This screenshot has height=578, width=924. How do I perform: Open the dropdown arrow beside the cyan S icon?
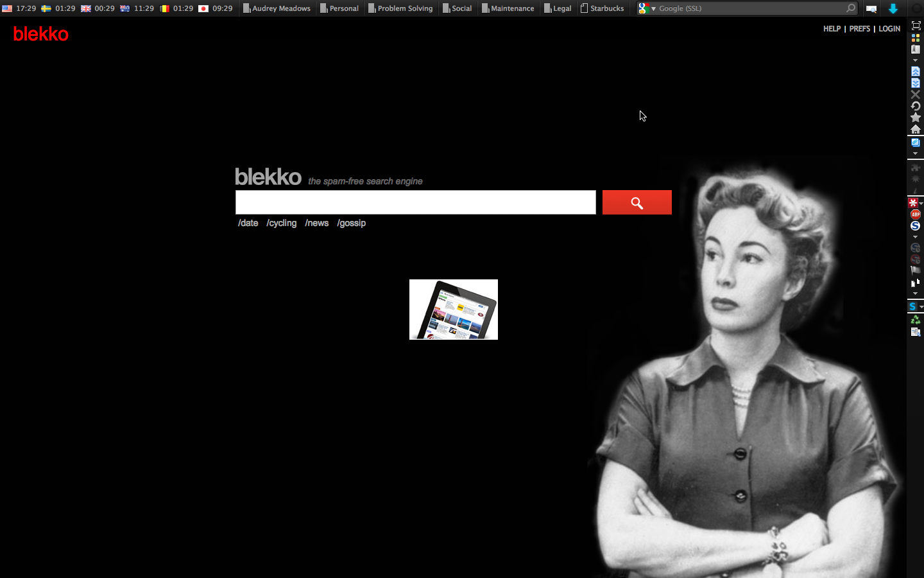click(x=921, y=307)
